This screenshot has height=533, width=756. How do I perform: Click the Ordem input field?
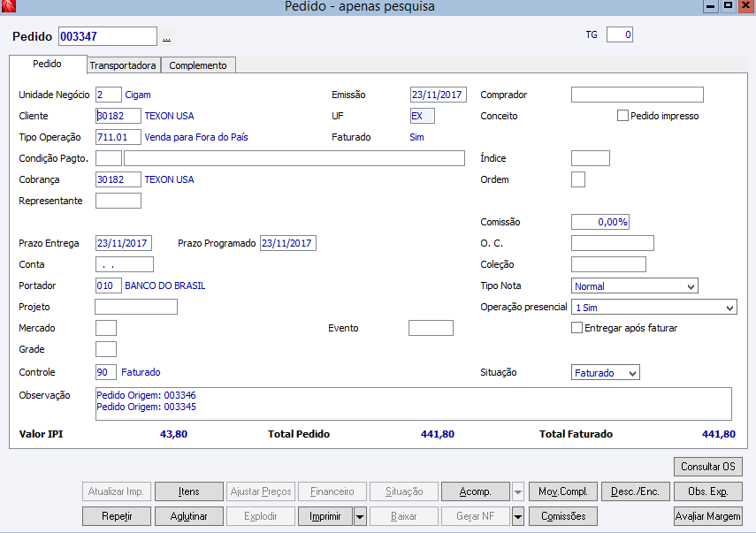coord(578,179)
